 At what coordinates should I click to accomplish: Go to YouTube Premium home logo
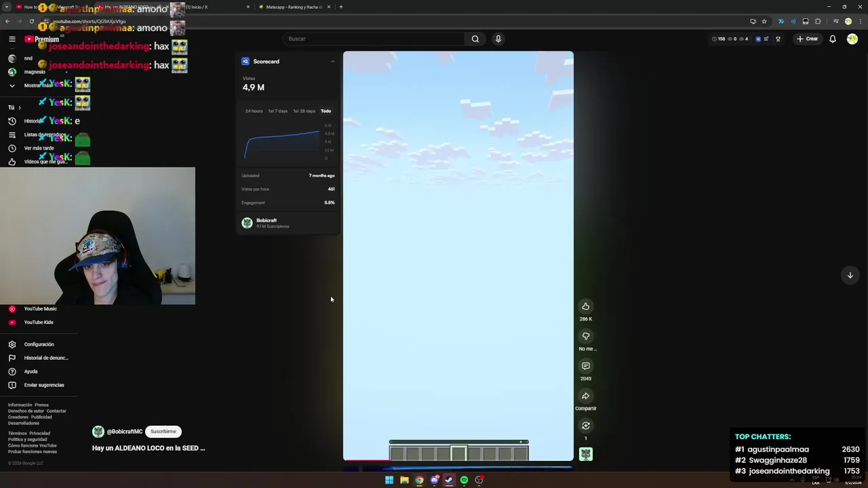tap(41, 39)
